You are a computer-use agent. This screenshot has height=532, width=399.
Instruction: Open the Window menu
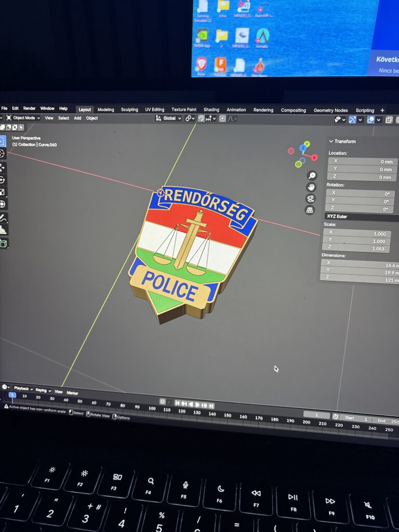click(x=47, y=108)
